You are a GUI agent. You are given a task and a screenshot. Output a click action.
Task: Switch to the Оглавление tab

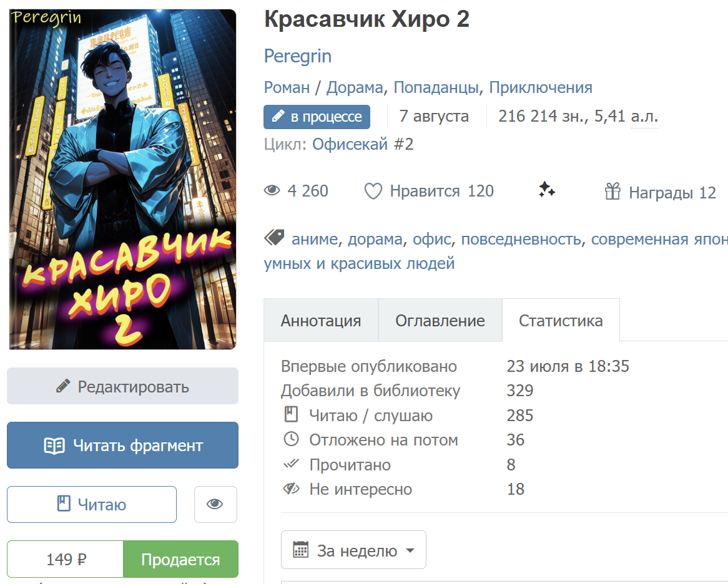pyautogui.click(x=440, y=321)
